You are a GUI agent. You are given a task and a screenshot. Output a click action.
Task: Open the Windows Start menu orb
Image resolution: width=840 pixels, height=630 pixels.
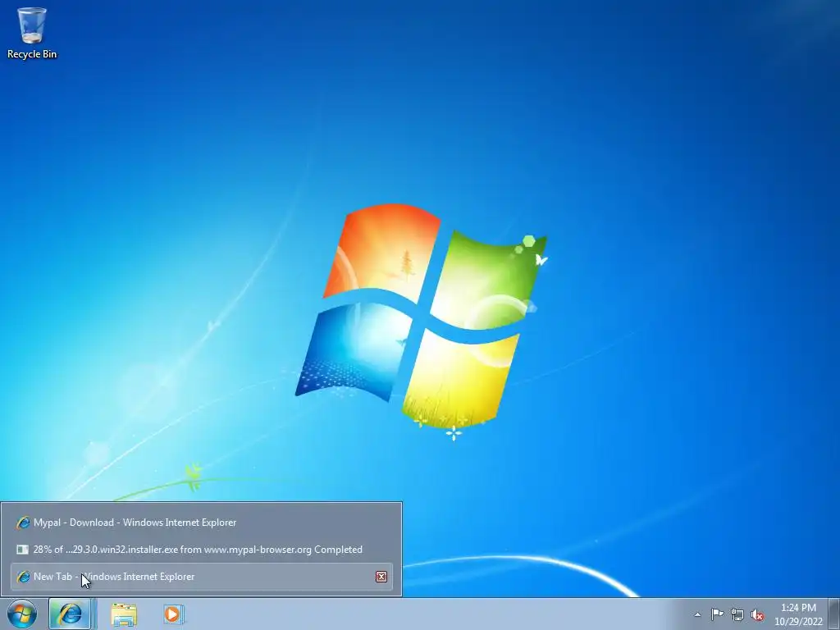pos(22,614)
